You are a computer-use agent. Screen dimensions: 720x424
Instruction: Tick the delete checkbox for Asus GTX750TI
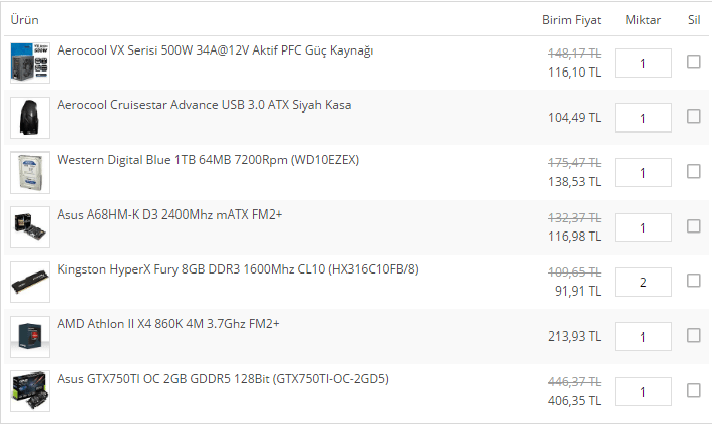click(x=693, y=390)
